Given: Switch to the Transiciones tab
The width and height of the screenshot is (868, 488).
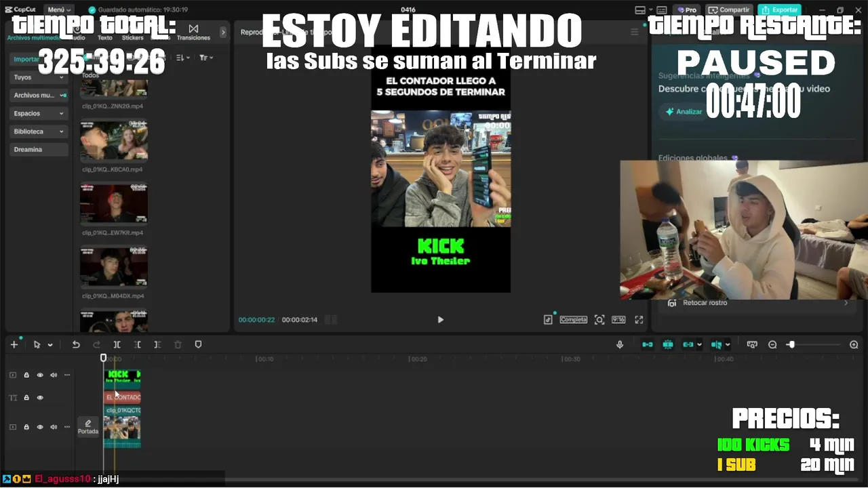Looking at the screenshot, I should (193, 33).
